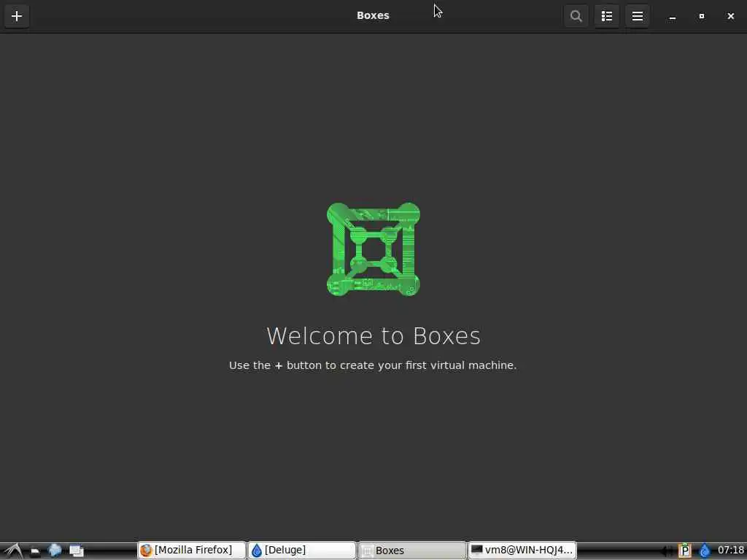Screen dimensions: 747x560
Task: Click the + button to create a virtual machine
Action: point(17,16)
